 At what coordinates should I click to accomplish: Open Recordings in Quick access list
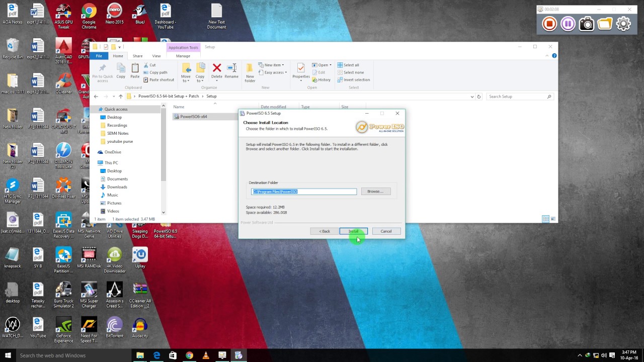tap(117, 125)
